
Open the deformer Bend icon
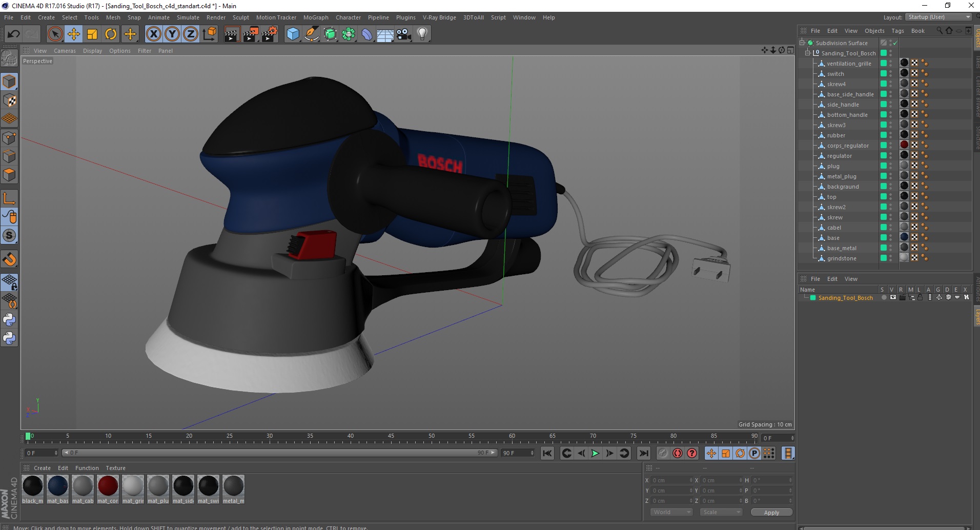point(367,34)
